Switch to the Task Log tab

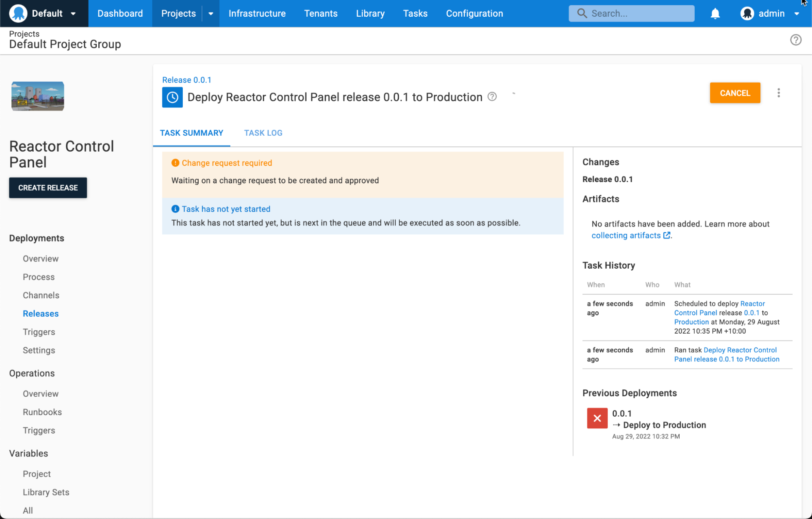coord(263,132)
